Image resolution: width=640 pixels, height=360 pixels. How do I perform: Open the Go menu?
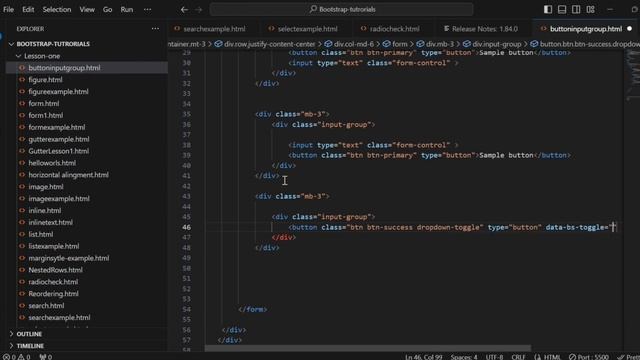(107, 9)
